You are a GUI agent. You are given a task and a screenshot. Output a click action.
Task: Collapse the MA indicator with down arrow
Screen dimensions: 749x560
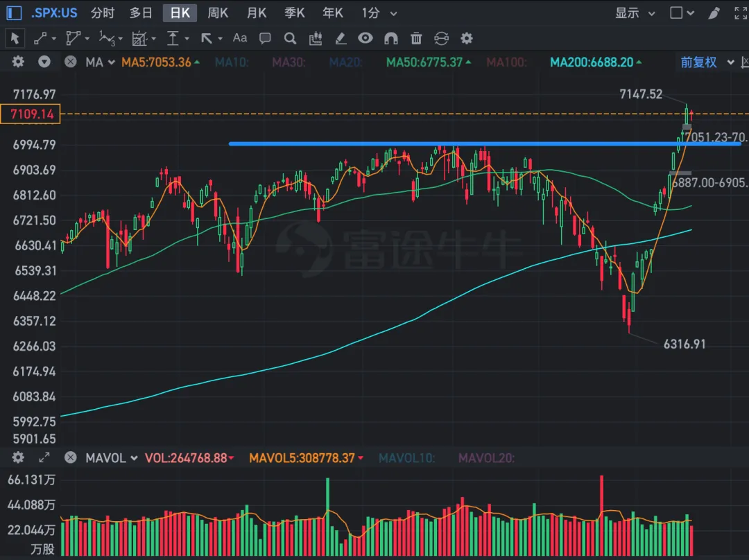(44, 62)
